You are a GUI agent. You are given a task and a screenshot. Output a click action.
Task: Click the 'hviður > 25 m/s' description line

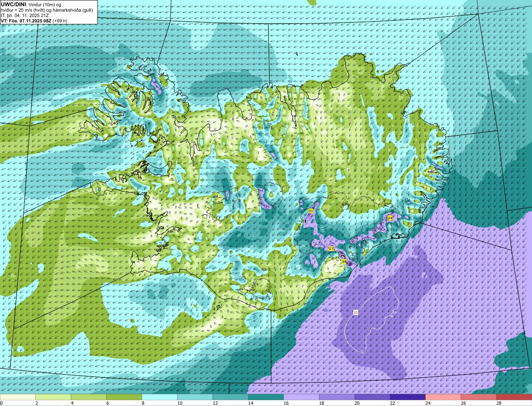coord(47,10)
